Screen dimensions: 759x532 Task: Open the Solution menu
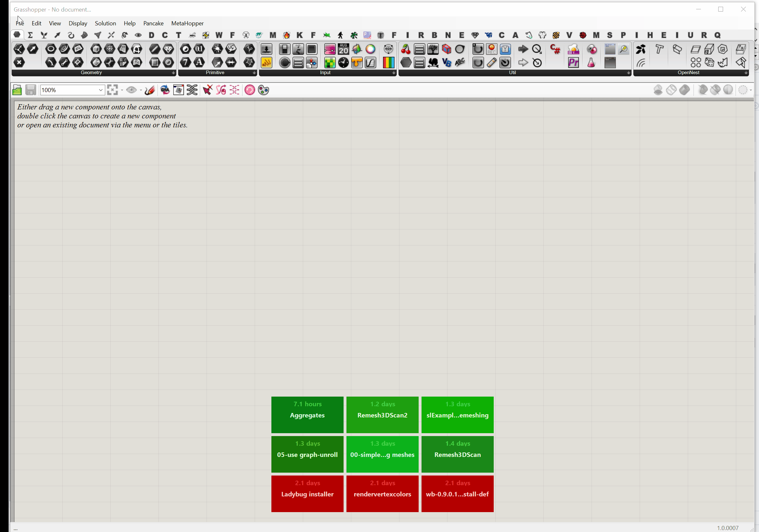(105, 23)
